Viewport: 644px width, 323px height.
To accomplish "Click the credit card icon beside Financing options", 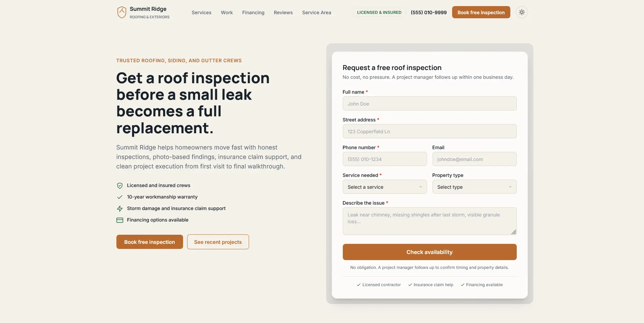I will click(120, 220).
